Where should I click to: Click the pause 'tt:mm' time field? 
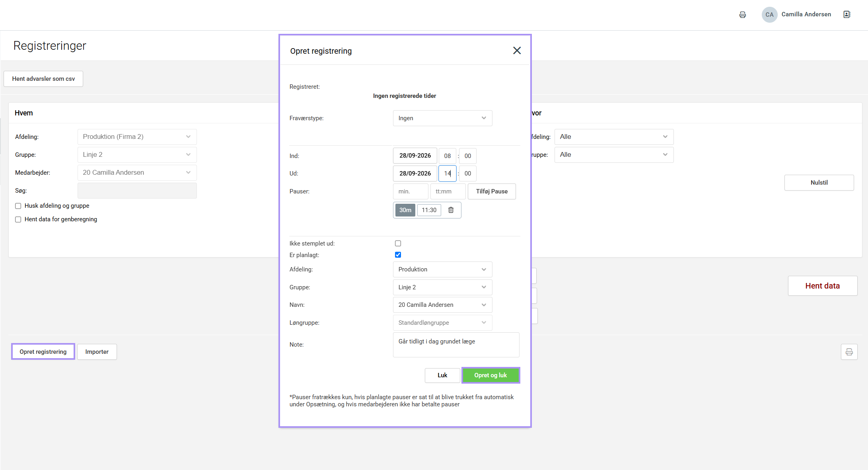448,191
